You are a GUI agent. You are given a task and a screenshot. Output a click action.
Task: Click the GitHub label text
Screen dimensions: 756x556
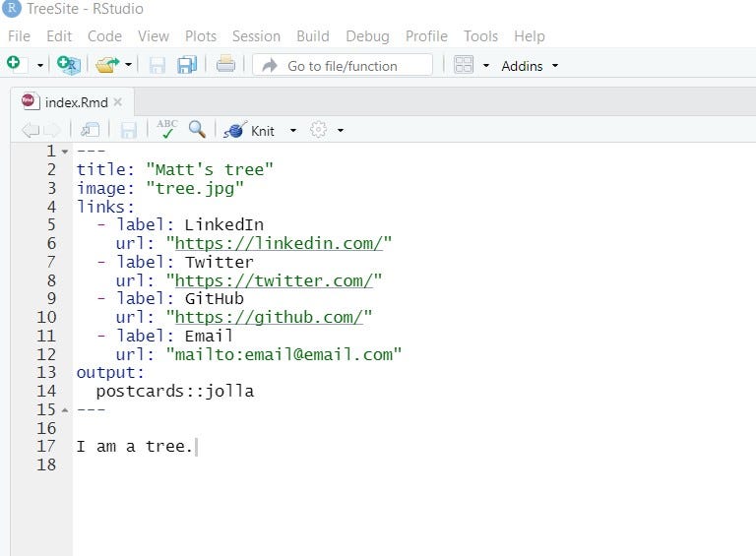[215, 299]
